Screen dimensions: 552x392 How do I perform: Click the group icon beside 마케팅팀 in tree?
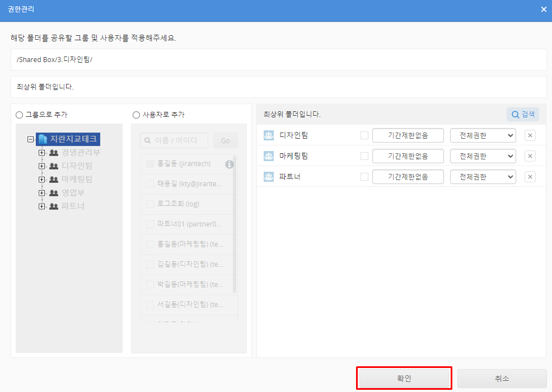pos(54,180)
